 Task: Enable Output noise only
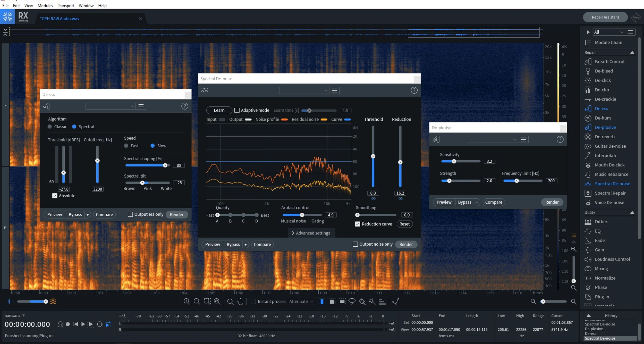click(x=355, y=244)
